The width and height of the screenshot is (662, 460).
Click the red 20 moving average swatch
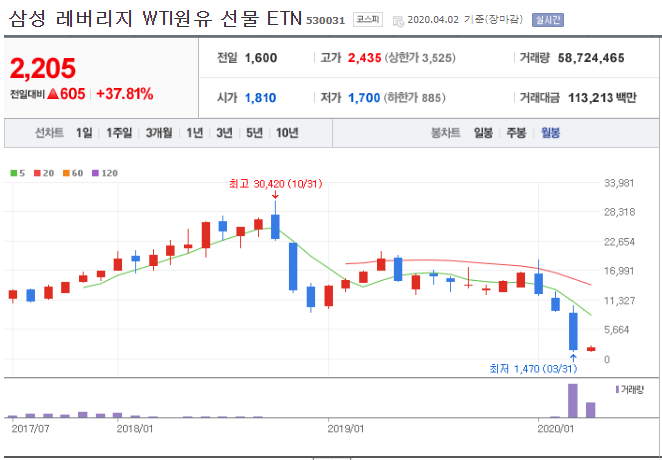pos(37,173)
